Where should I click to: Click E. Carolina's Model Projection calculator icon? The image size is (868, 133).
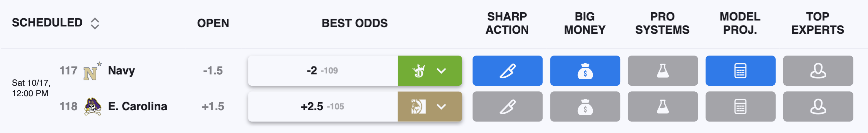pyautogui.click(x=740, y=107)
